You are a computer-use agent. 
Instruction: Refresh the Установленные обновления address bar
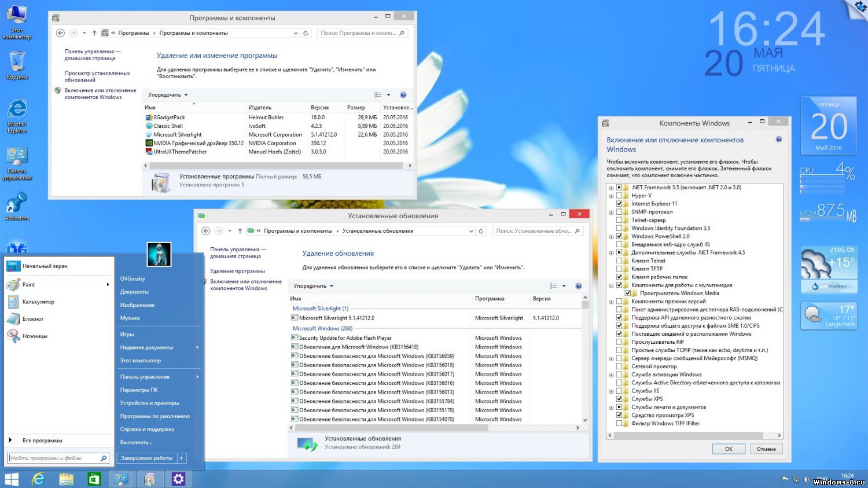tap(481, 231)
